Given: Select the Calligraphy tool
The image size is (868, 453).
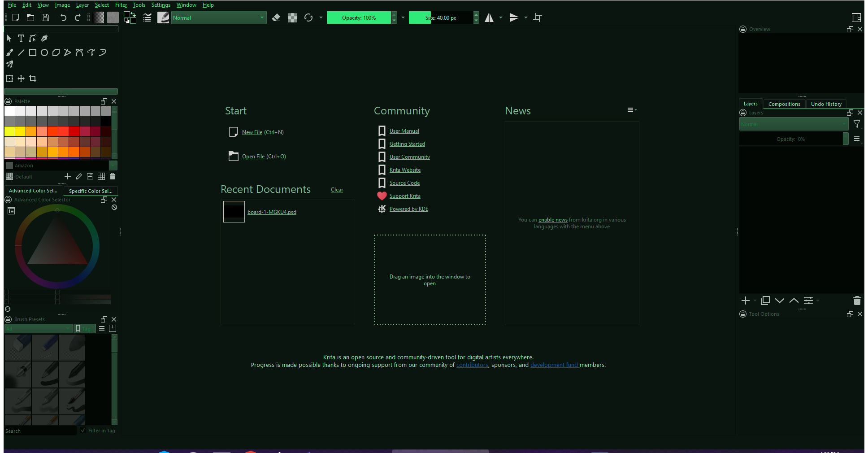Looking at the screenshot, I should click(x=44, y=38).
